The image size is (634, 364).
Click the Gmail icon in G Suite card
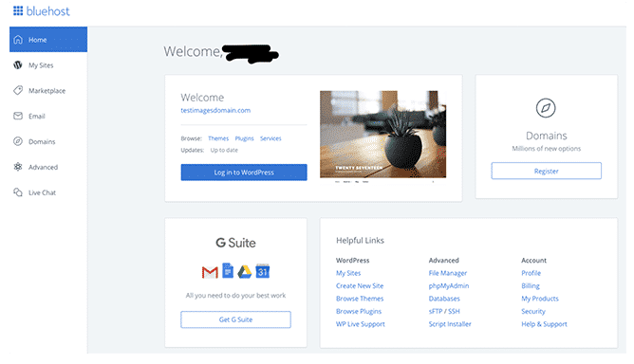[210, 272]
